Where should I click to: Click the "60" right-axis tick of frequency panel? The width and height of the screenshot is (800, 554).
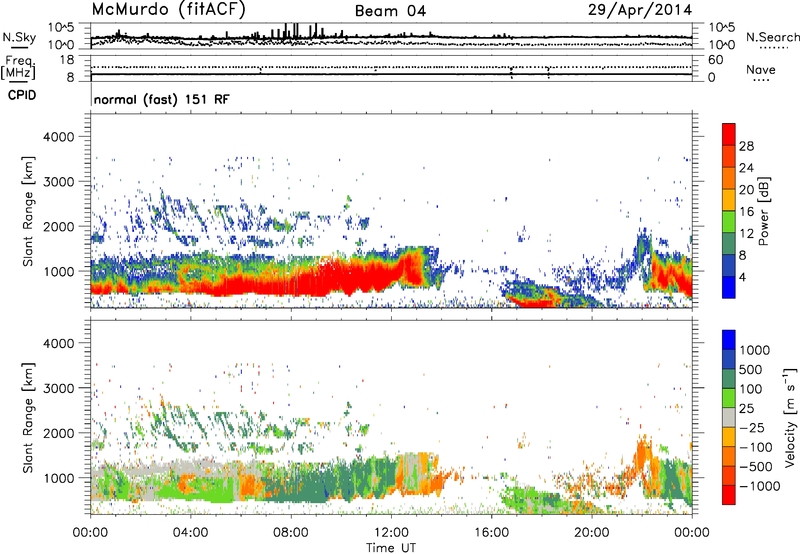[715, 60]
